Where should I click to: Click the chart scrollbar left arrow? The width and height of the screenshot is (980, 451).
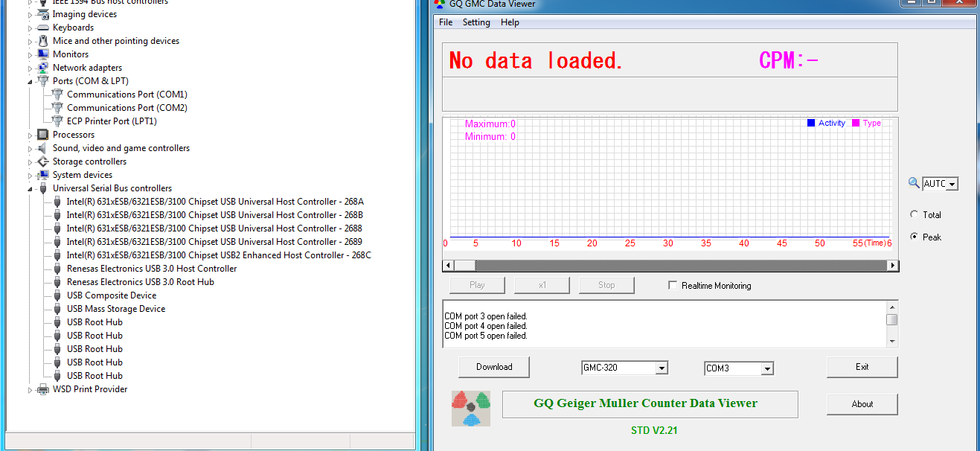coord(448,266)
